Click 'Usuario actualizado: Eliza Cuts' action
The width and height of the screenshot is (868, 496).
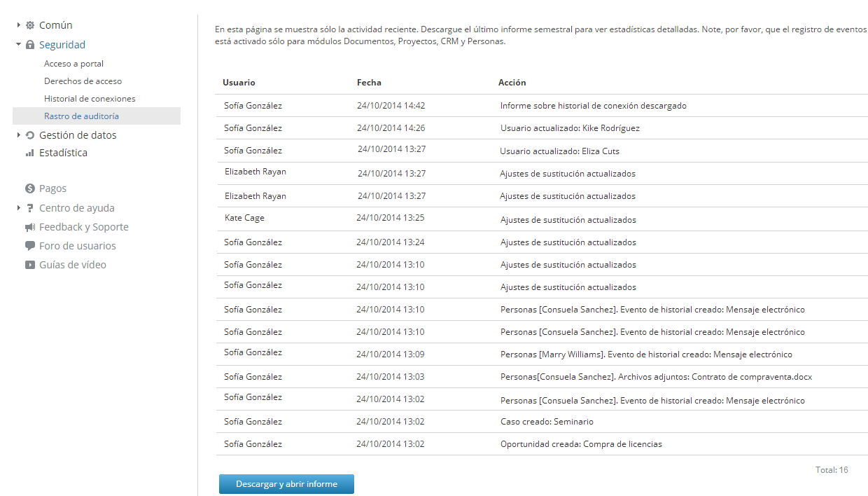559,151
